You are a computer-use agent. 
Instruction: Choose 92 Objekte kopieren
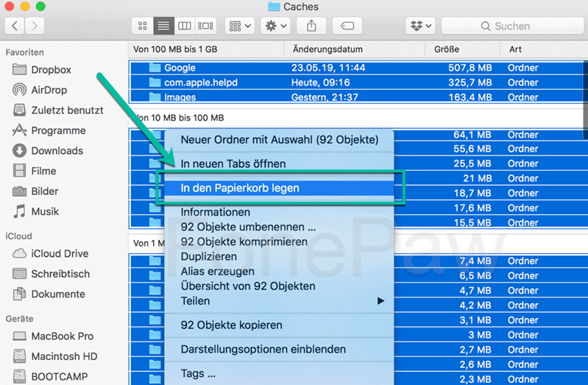280,325
